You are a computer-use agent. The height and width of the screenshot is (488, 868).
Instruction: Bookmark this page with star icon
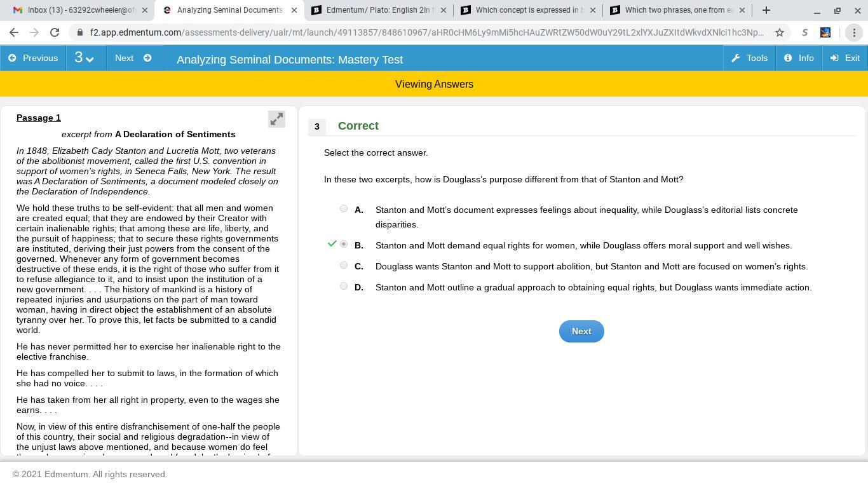780,32
